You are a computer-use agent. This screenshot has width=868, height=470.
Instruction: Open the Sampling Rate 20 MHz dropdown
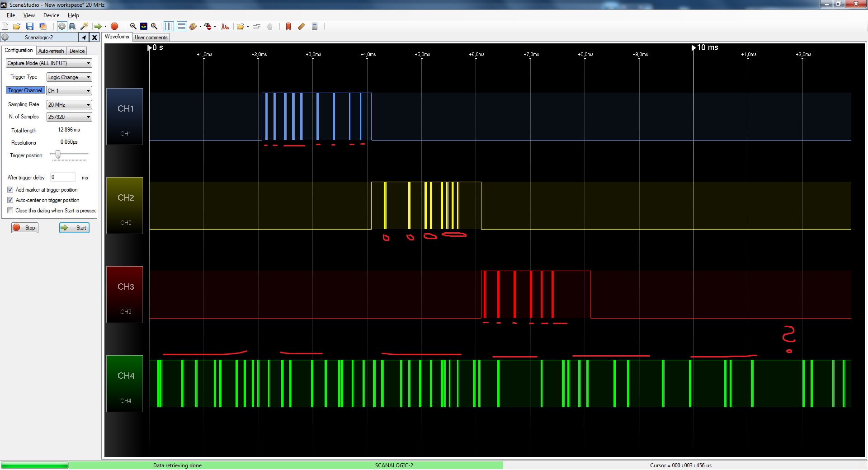[69, 105]
